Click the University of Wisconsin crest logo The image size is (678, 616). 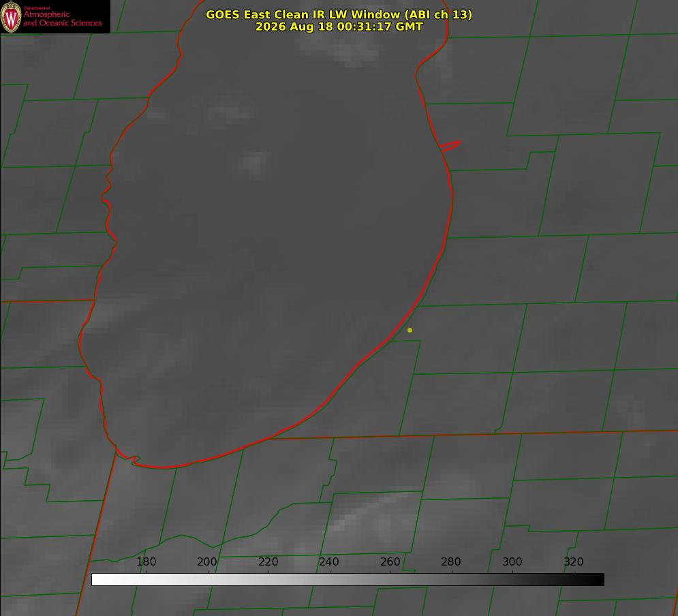pos(11,16)
